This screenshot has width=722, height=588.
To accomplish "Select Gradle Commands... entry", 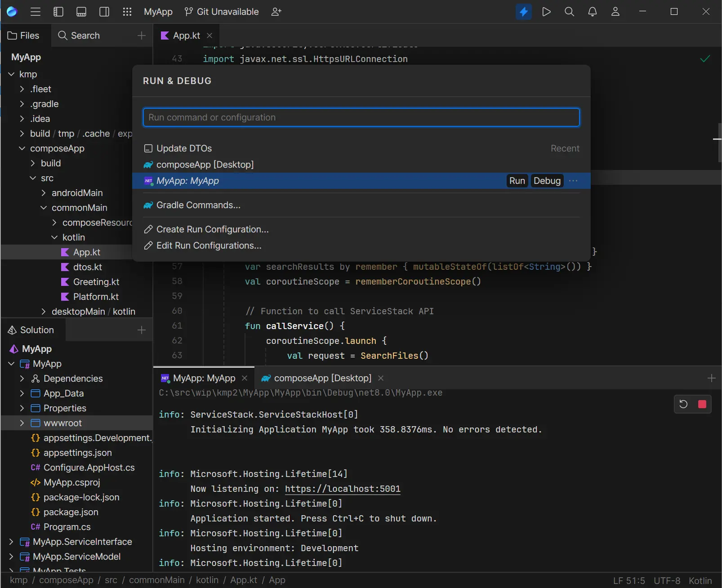I will coord(198,205).
